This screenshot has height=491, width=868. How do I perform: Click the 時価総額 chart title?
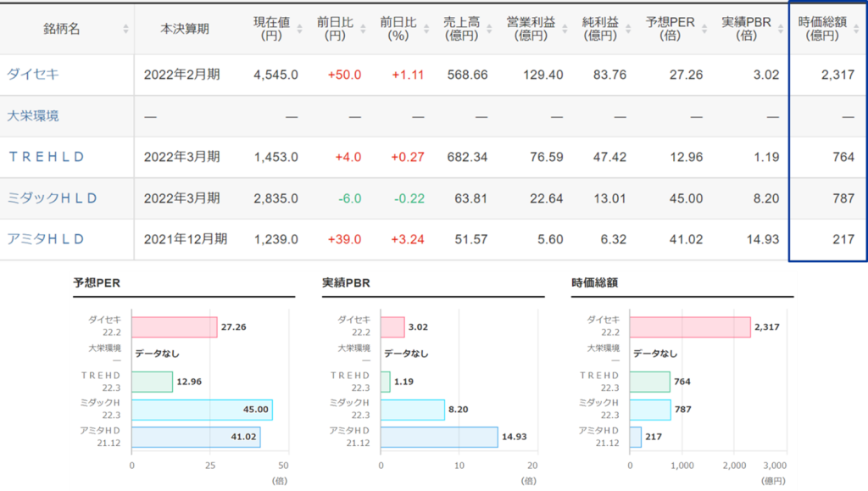click(x=594, y=283)
